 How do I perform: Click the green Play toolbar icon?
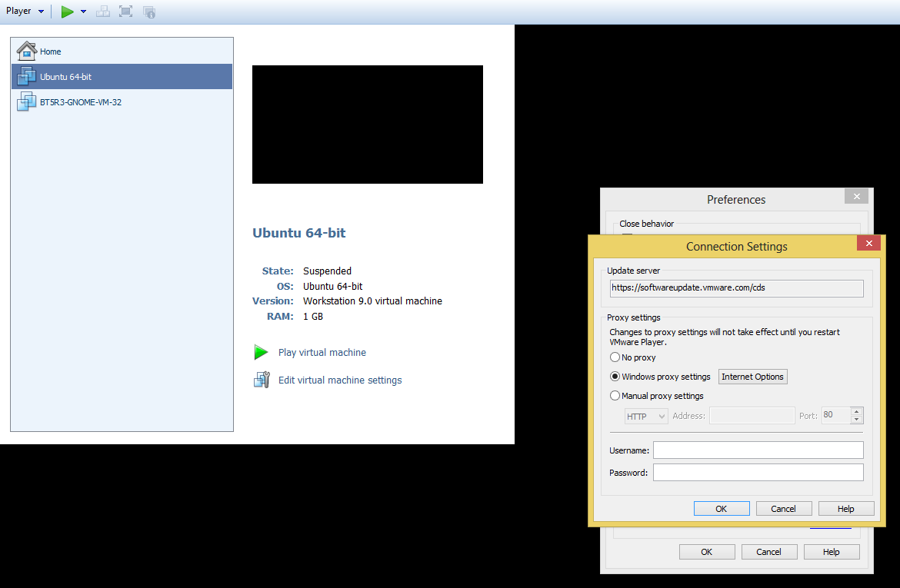(67, 12)
